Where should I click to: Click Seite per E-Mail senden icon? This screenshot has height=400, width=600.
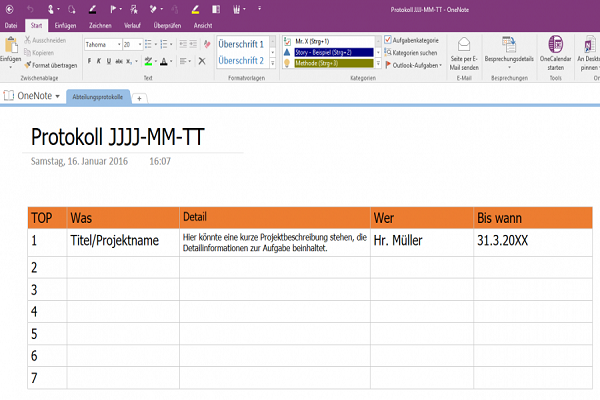[464, 45]
